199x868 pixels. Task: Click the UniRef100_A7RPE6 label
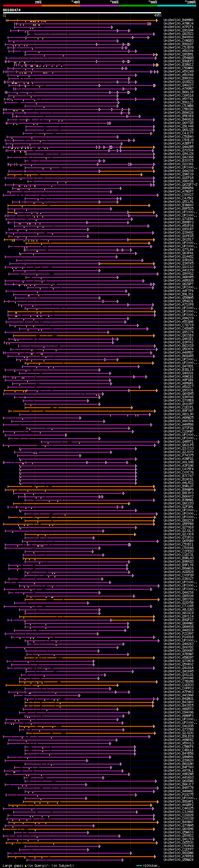(178, 856)
